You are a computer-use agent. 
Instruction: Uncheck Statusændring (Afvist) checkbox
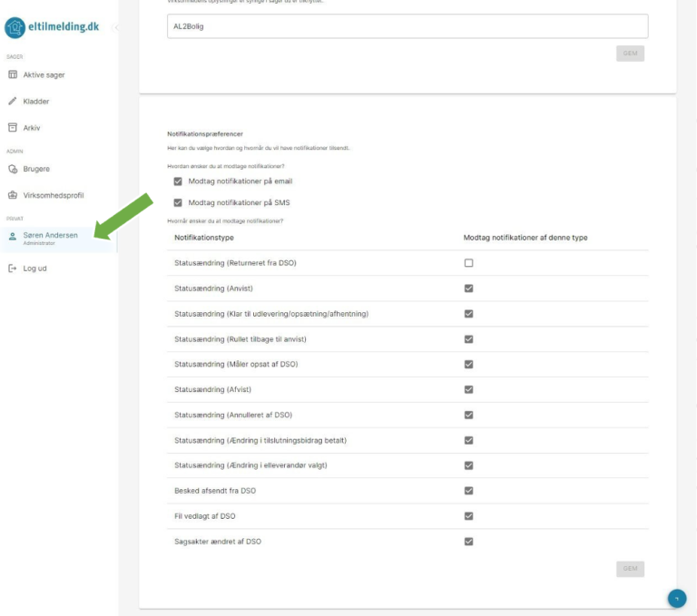468,389
